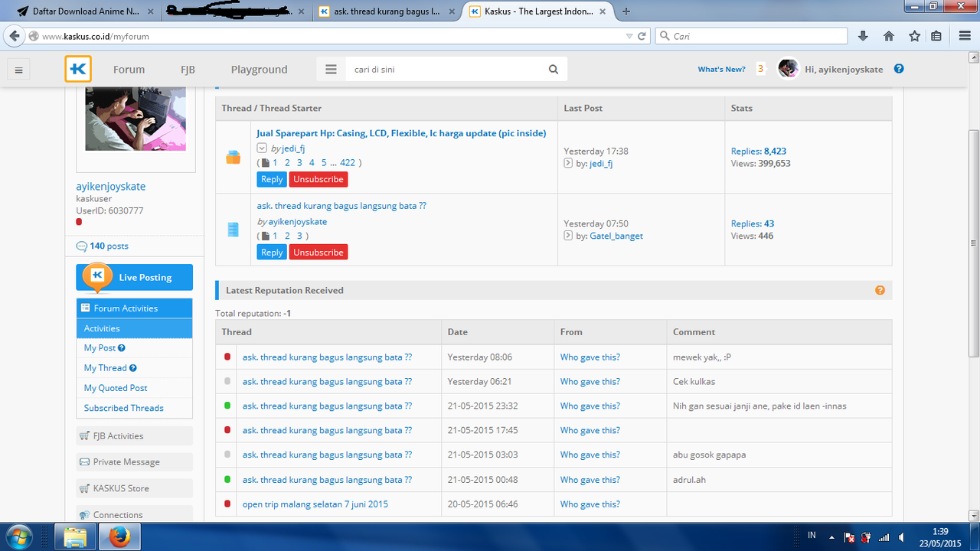The height and width of the screenshot is (551, 980).
Task: Click Replies 8,423 link
Action: tap(759, 152)
